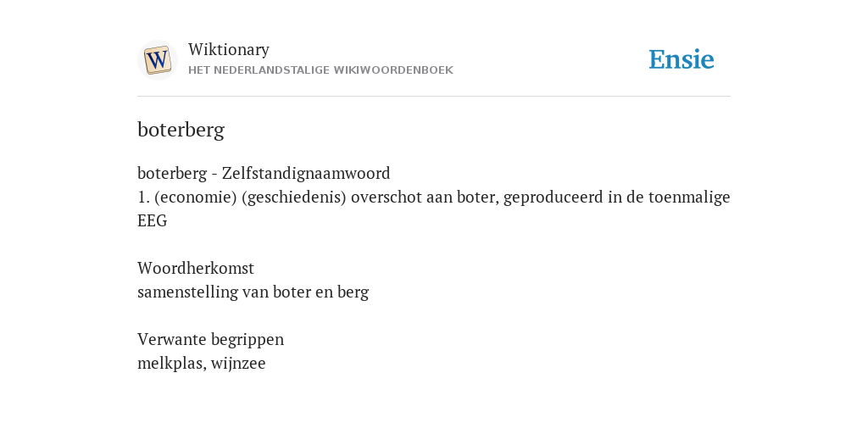Click the boterberg heading
Viewport: 868px width, 434px height.
(x=181, y=130)
